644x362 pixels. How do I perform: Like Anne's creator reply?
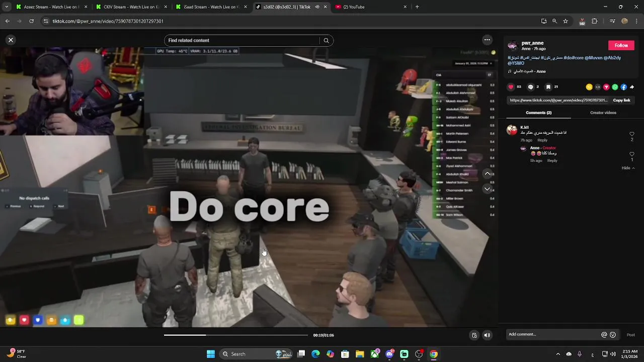(x=632, y=154)
